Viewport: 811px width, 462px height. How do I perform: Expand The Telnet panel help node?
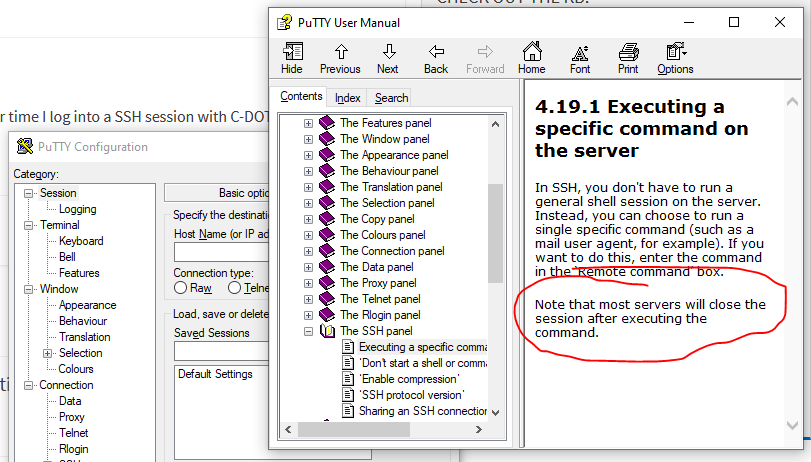coord(308,300)
